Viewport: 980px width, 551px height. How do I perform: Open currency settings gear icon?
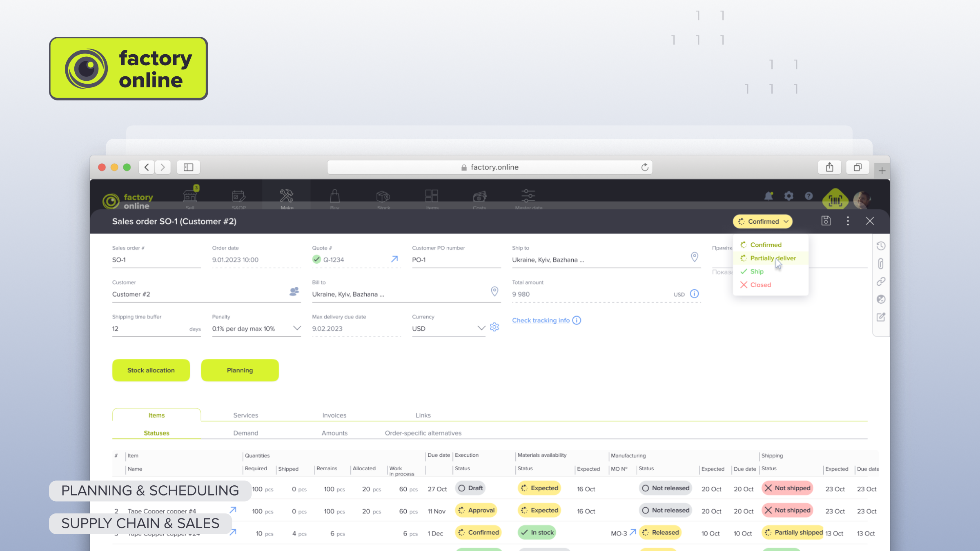[x=494, y=327]
